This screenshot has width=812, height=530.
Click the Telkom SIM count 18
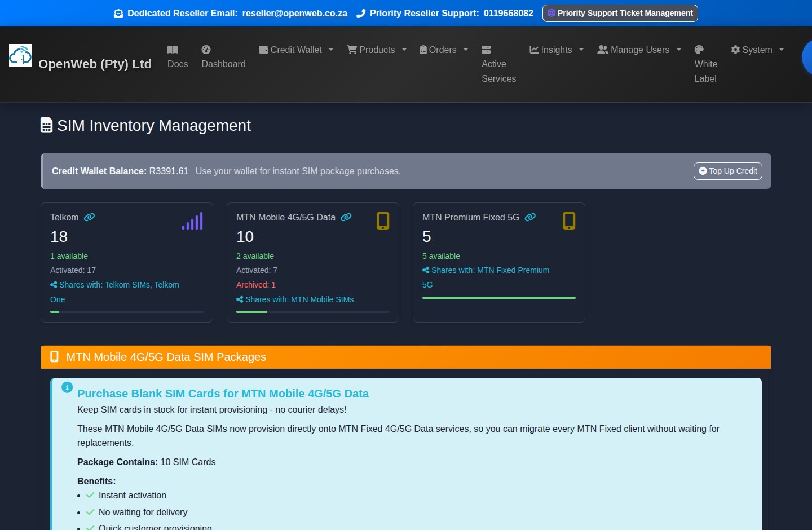[59, 236]
